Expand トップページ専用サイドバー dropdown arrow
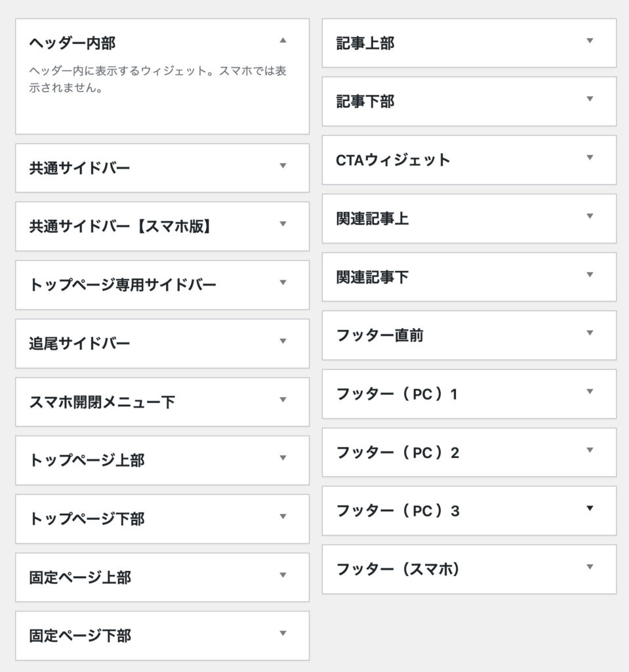Screen dimensions: 629x672 (x=283, y=283)
